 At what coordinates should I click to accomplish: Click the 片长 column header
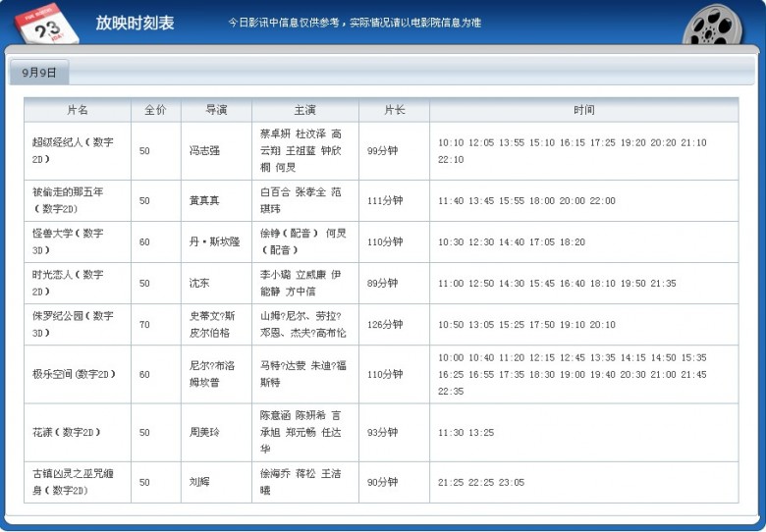point(394,110)
